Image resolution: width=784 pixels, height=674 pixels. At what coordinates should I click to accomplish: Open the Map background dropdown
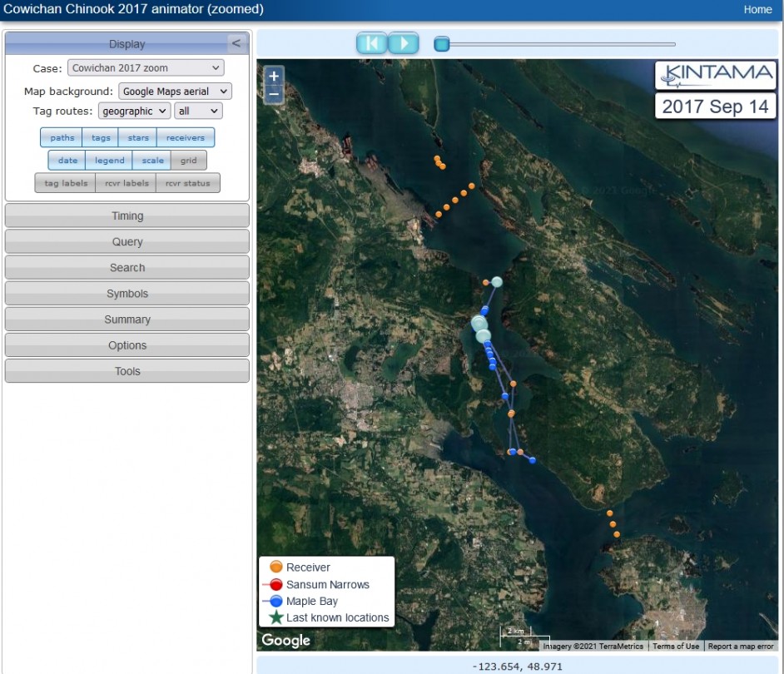click(x=175, y=92)
